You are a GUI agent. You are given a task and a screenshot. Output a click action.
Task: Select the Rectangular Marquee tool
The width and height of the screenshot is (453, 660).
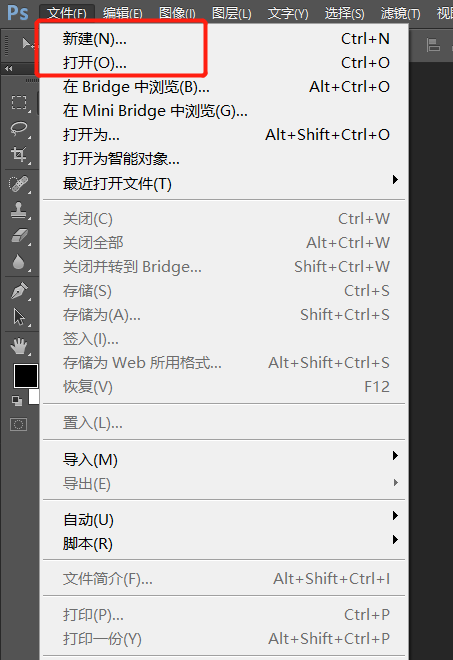point(19,102)
